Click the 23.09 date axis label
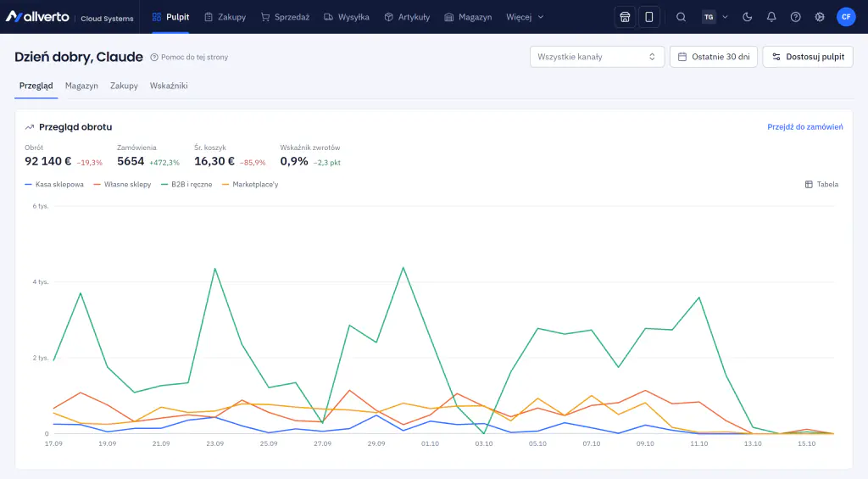The height and width of the screenshot is (479, 868). click(x=214, y=443)
